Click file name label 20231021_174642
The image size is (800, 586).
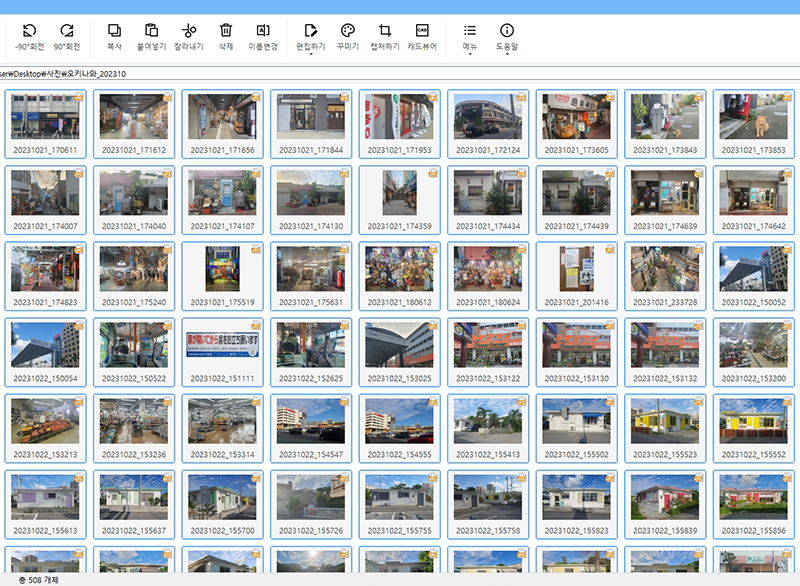tap(754, 226)
